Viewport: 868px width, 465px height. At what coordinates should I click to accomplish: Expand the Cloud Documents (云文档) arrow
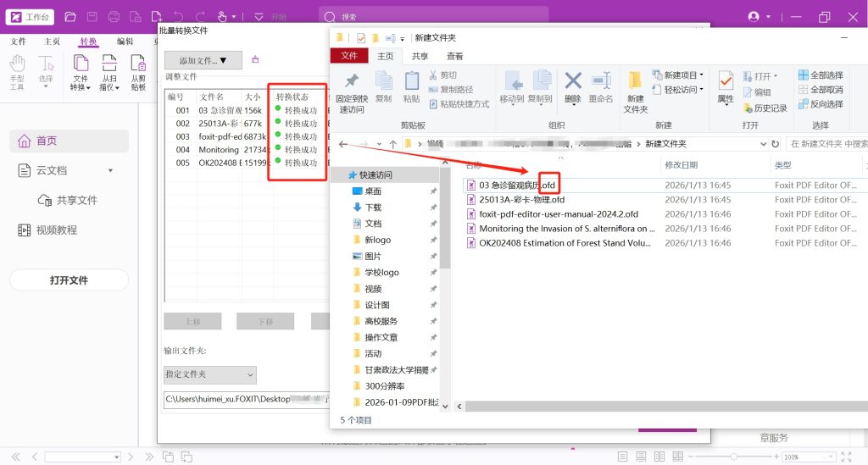click(x=110, y=171)
